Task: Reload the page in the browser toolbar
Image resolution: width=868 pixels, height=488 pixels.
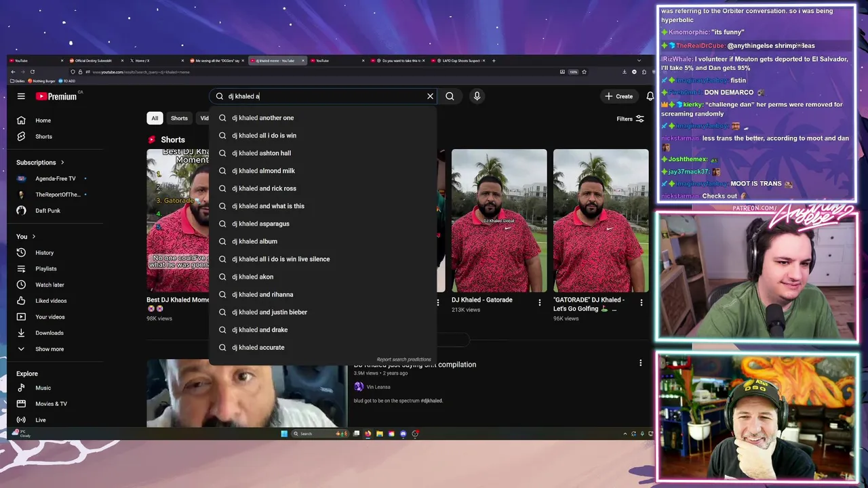Action: [x=32, y=72]
